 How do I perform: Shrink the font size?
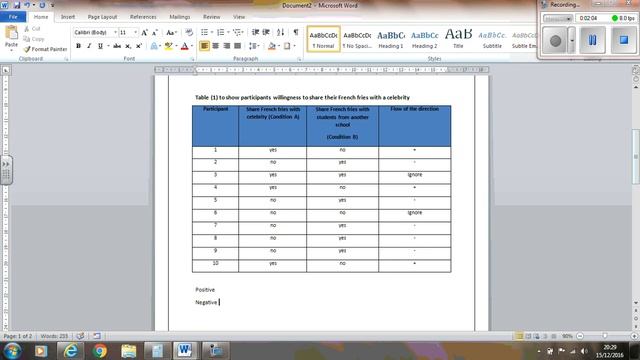click(x=155, y=32)
